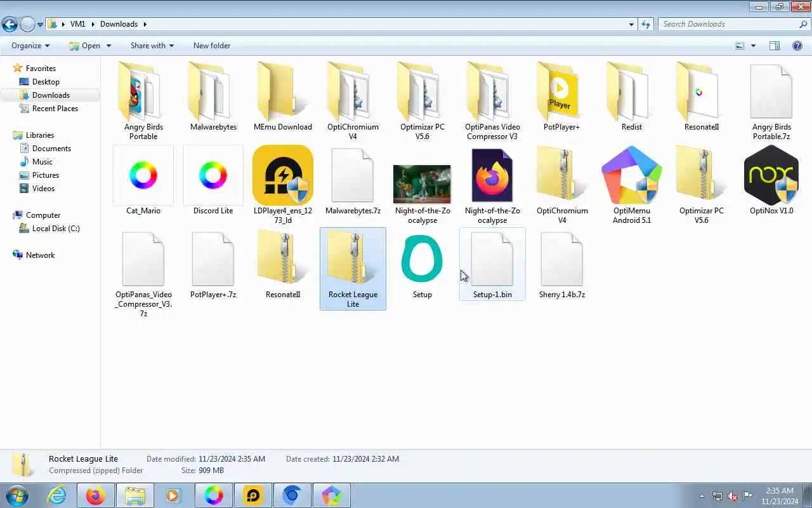812x508 pixels.
Task: Select the teal Setup application icon
Action: 422,259
